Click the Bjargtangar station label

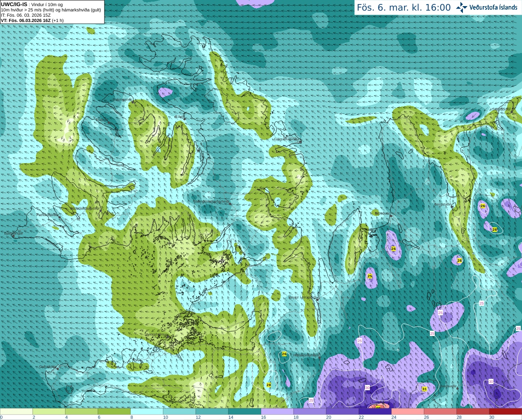[13, 233]
